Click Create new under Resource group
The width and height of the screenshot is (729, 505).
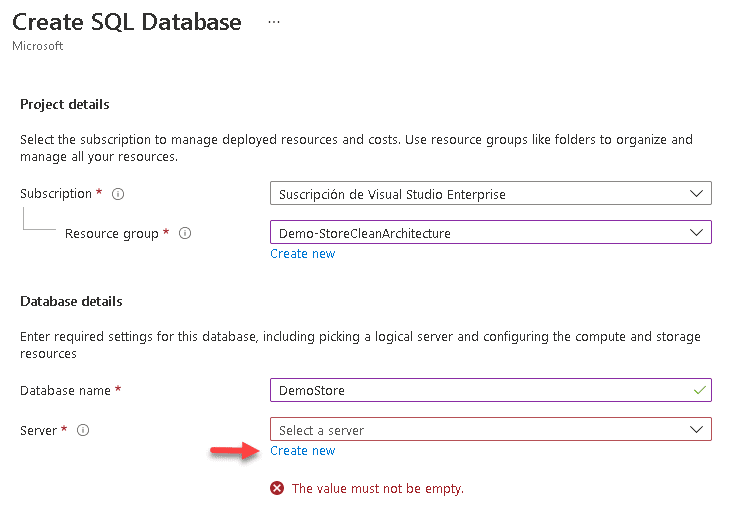click(303, 254)
